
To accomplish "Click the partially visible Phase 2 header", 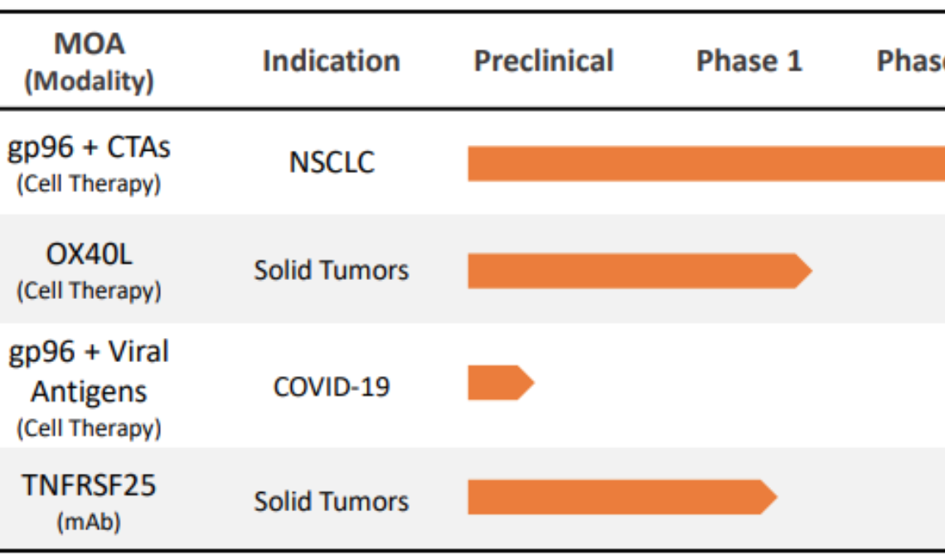I will (x=911, y=60).
